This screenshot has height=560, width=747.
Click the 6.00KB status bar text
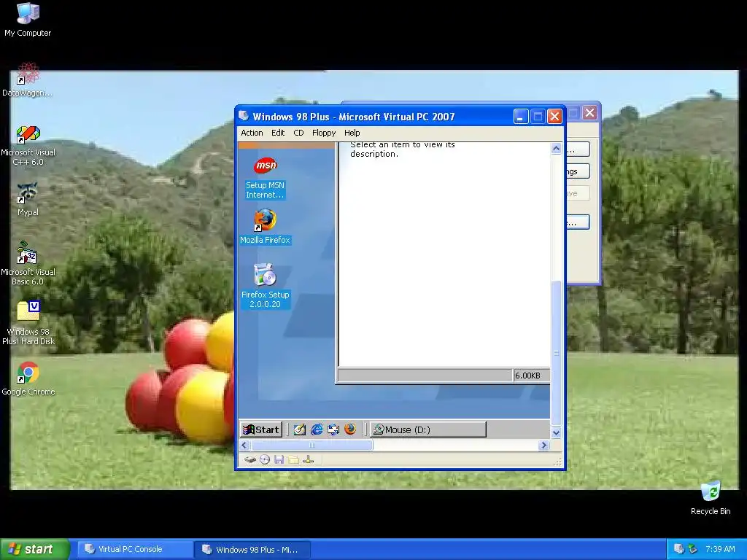click(527, 376)
